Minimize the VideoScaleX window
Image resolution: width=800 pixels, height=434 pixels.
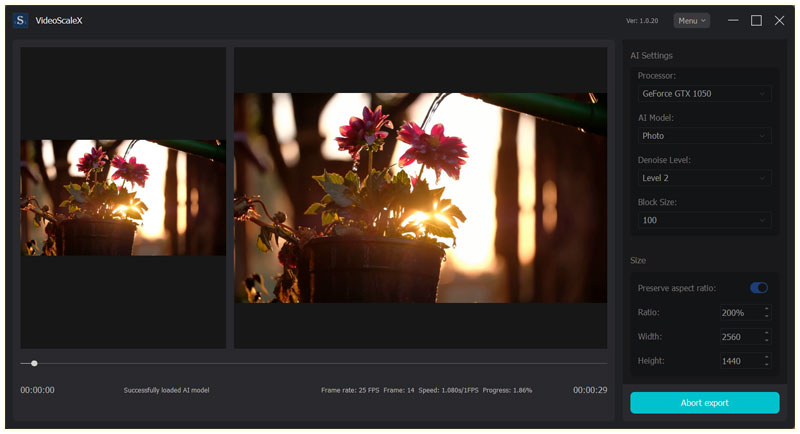point(733,20)
